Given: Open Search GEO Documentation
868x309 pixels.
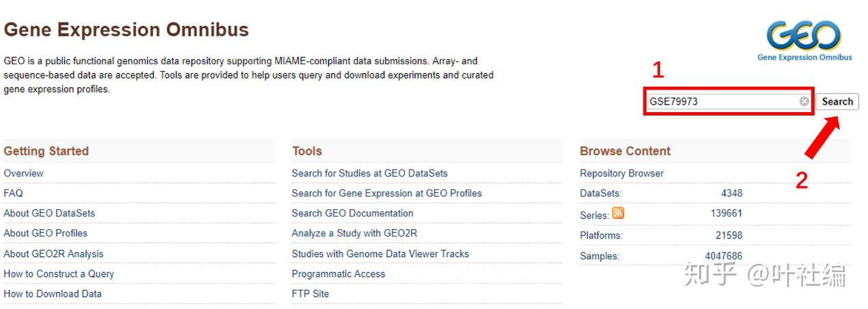Looking at the screenshot, I should point(352,213).
